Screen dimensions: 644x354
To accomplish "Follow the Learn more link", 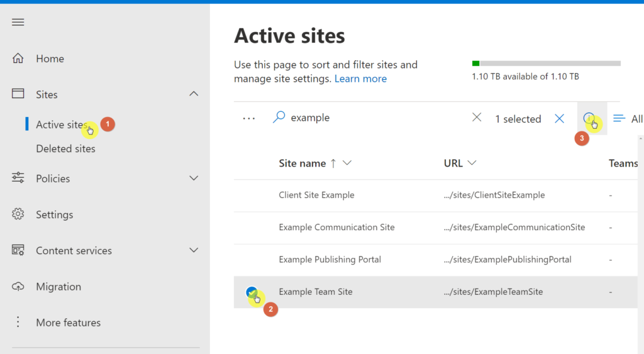I will (360, 79).
